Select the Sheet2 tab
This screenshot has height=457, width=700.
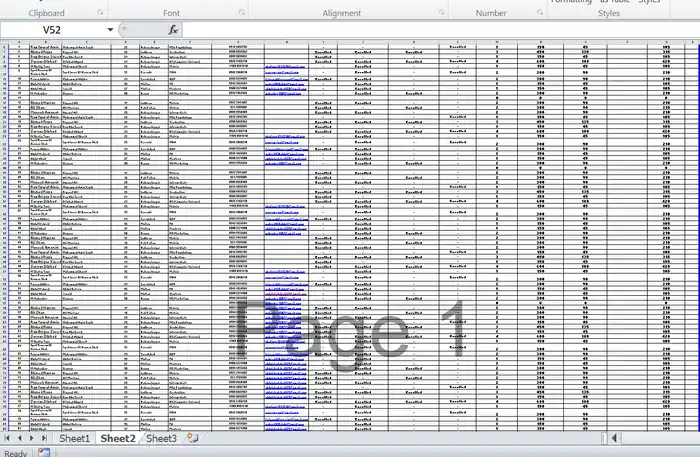click(118, 438)
